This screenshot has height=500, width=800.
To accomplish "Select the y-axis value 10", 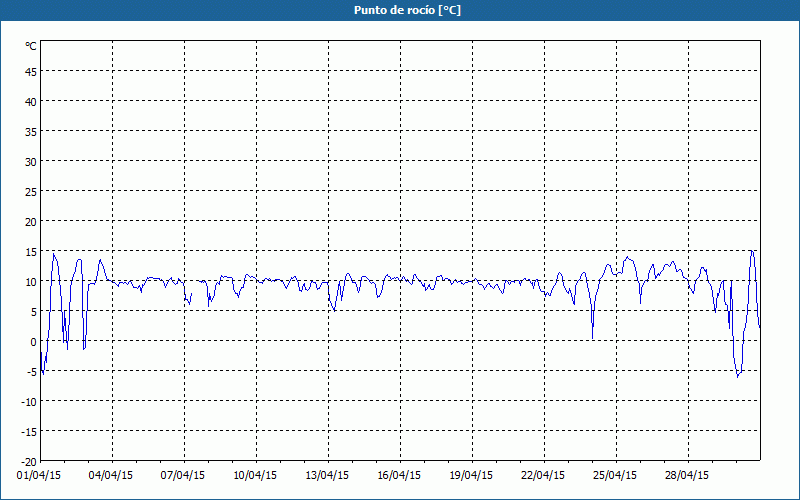I will point(31,282).
